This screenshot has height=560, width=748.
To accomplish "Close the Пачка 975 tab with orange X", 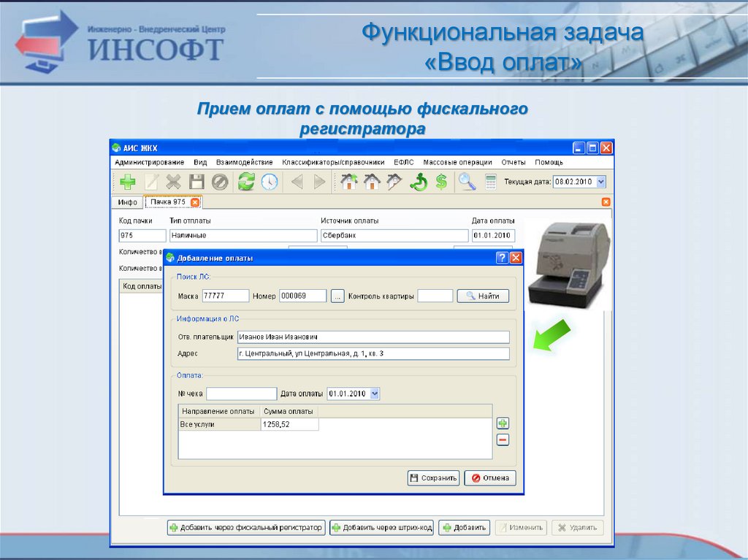I will coord(194,202).
